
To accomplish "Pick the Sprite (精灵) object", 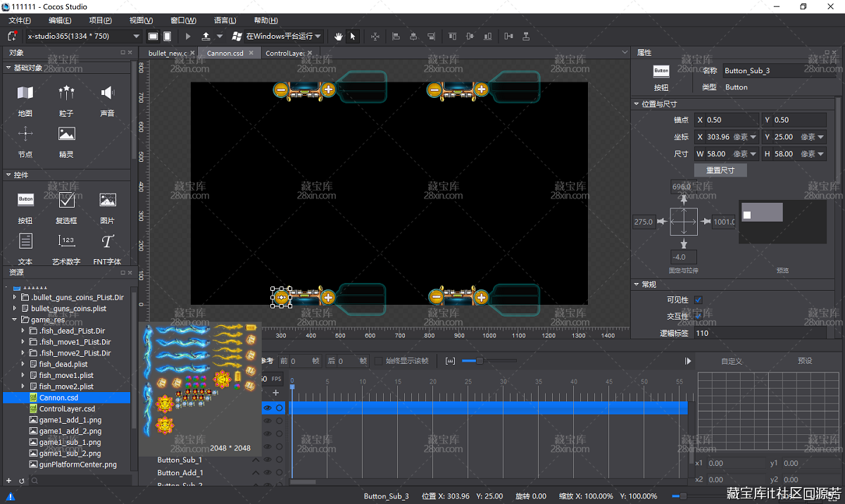I will pyautogui.click(x=66, y=141).
